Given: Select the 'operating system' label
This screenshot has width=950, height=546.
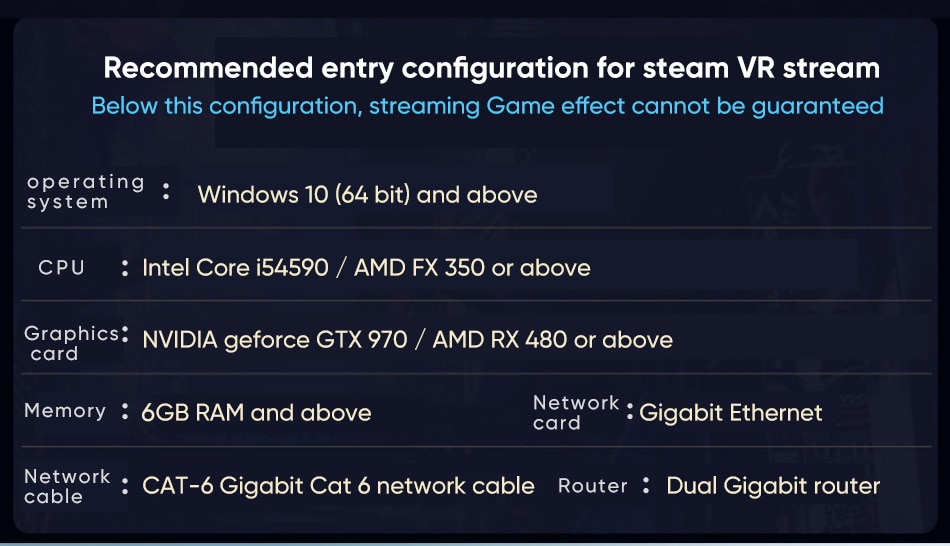Looking at the screenshot, I should coord(85,191).
